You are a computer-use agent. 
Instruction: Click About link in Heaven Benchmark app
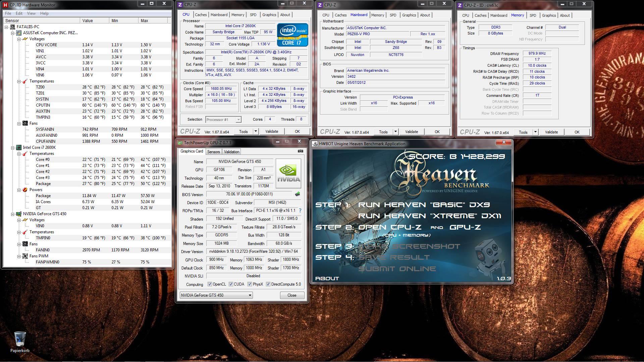[x=327, y=278]
